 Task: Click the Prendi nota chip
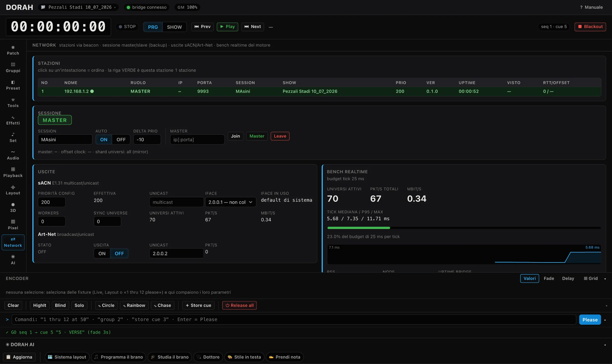pyautogui.click(x=285, y=357)
